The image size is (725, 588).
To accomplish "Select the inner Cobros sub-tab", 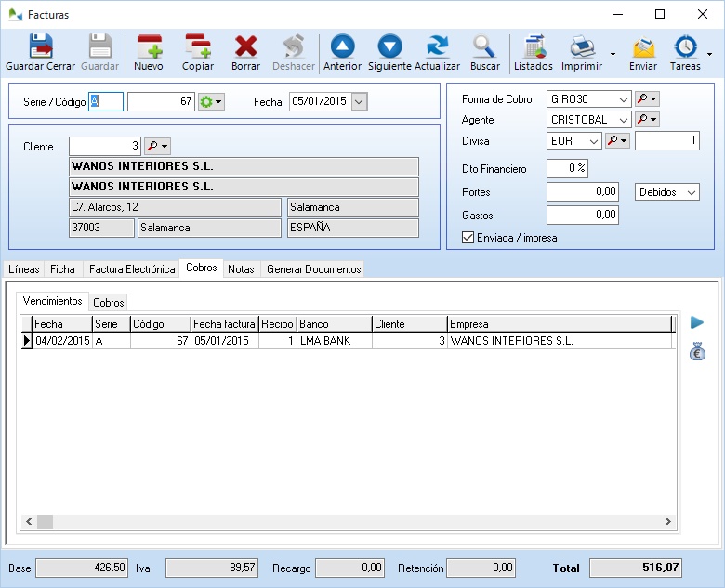I will 109,303.
